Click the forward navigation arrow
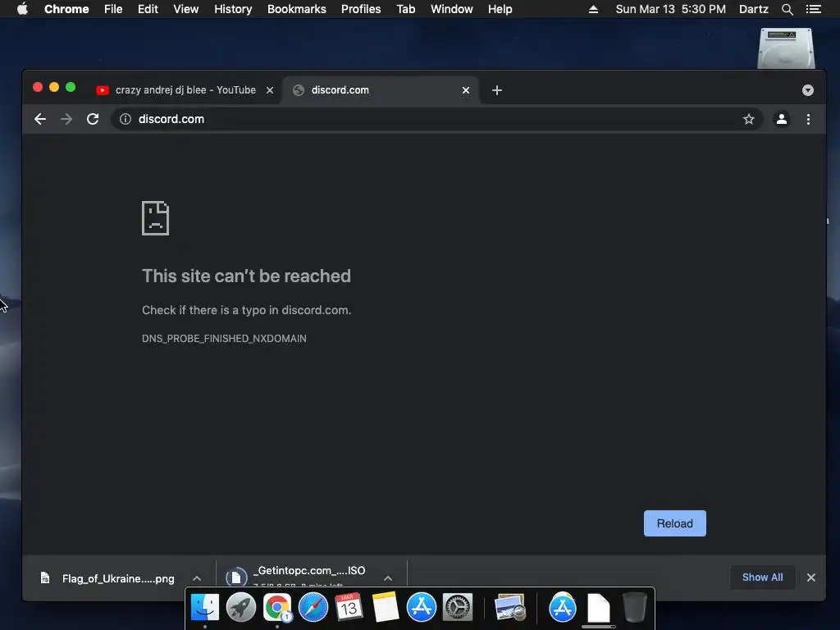Viewport: 840px width, 630px height. pyautogui.click(x=66, y=119)
